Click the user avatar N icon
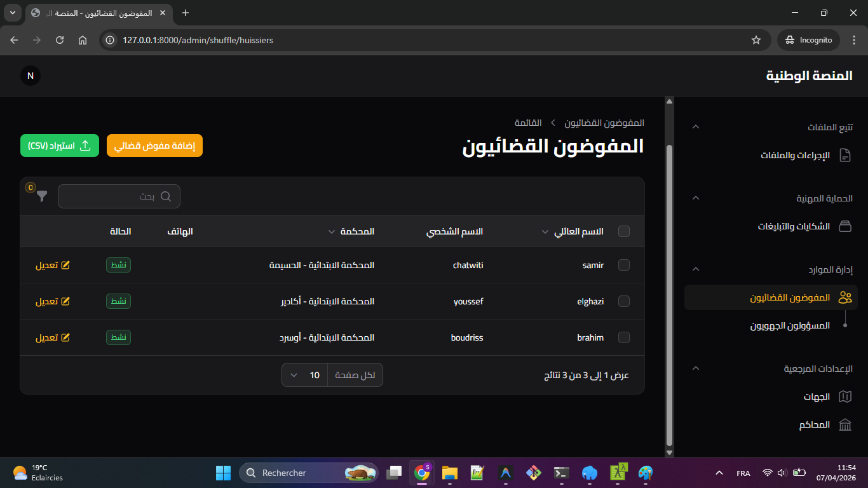The height and width of the screenshot is (488, 868). click(x=30, y=76)
